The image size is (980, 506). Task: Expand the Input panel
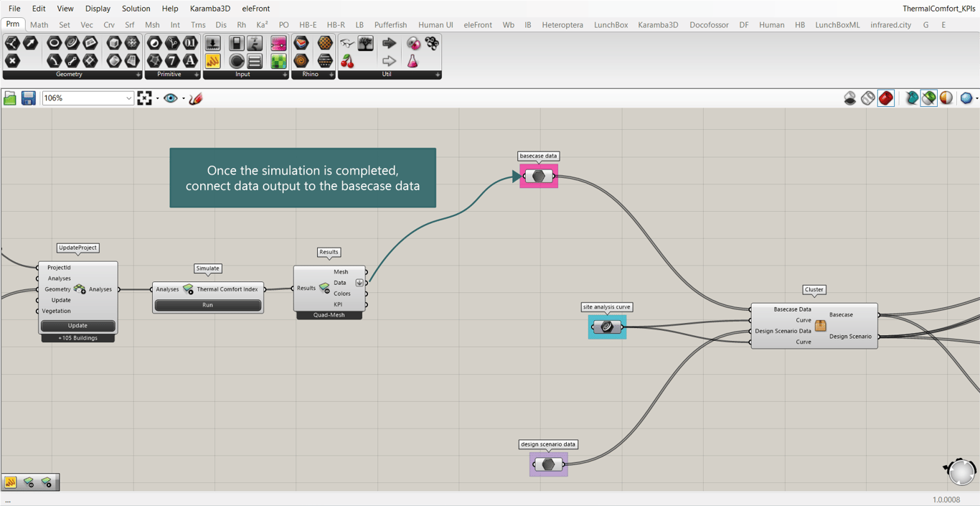pos(285,75)
